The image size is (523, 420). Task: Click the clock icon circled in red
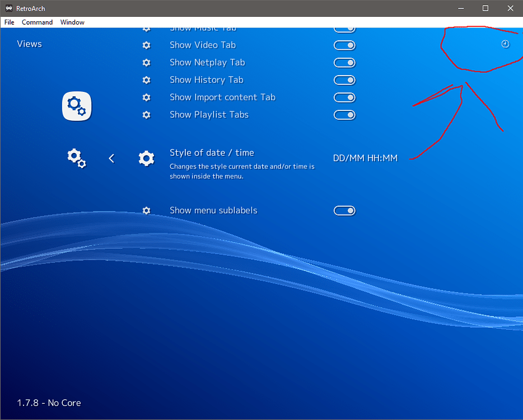point(505,44)
